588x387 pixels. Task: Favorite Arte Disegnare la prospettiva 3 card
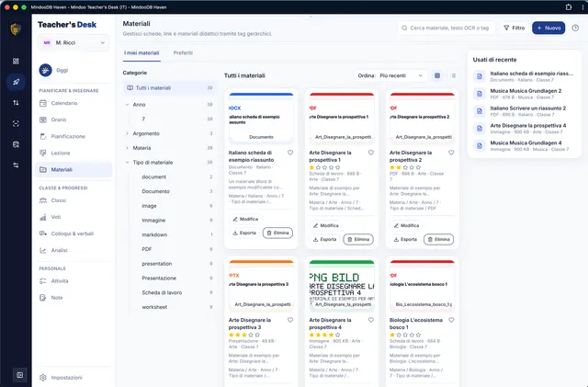coord(290,320)
